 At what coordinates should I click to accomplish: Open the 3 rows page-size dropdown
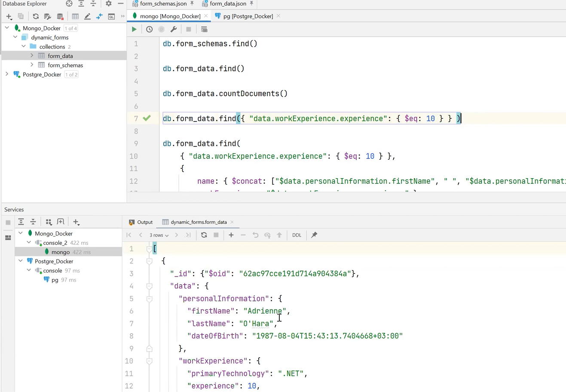click(x=159, y=235)
